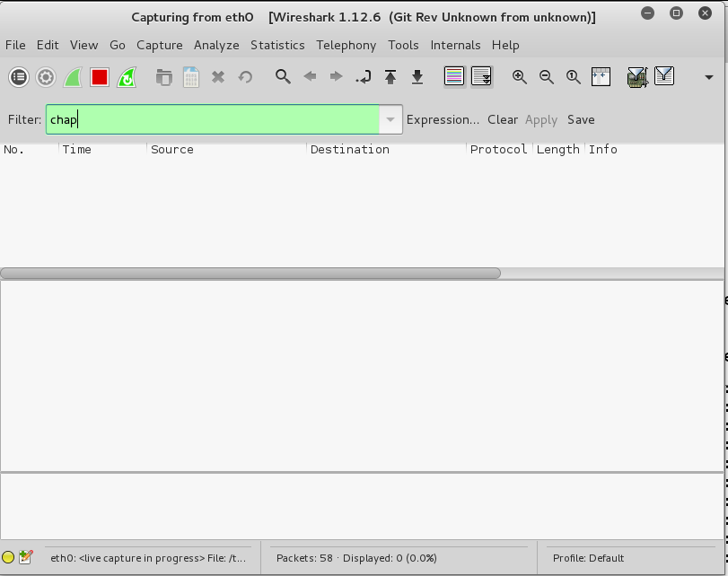The image size is (728, 576).
Task: Stop the running capture with red square
Action: click(x=100, y=77)
